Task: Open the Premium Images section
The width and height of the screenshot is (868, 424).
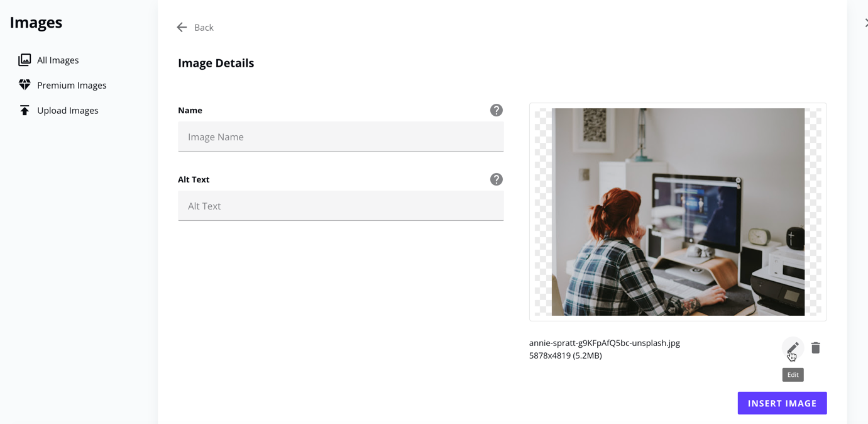Action: [72, 85]
